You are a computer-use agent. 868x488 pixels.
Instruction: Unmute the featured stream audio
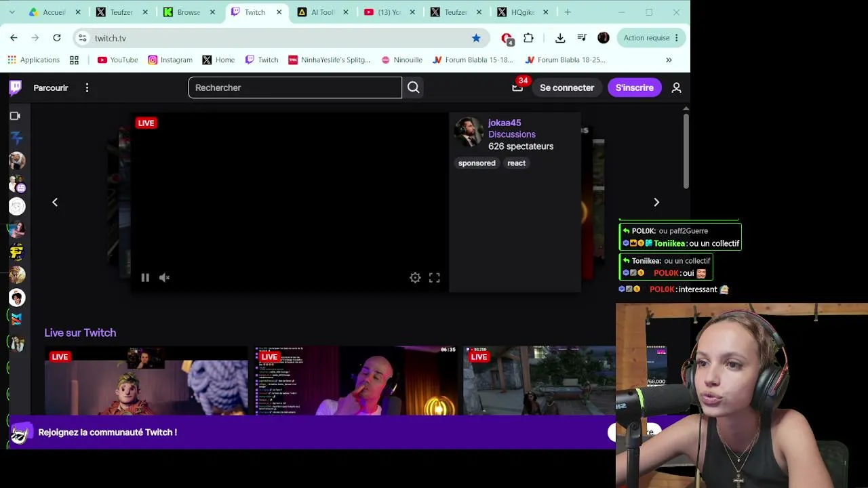click(165, 277)
